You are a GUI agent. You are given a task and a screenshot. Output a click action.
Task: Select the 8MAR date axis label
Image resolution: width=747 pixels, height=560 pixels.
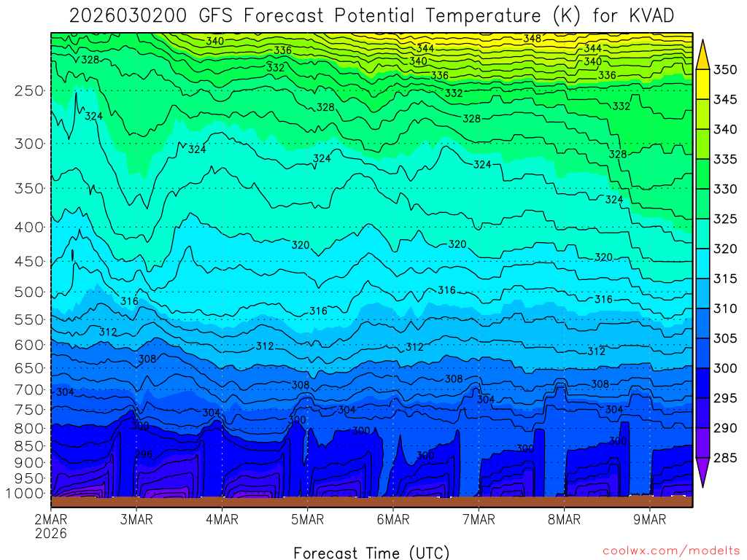tap(564, 519)
